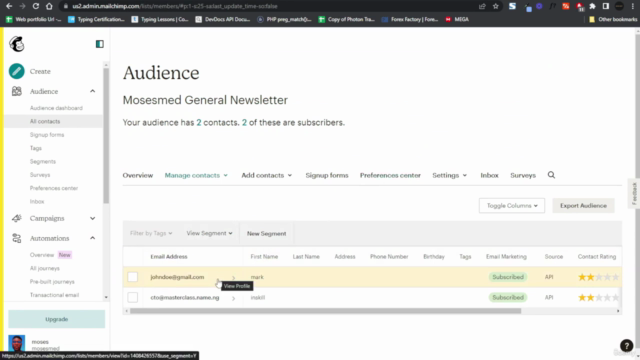Viewport: 640px width, 360px height.
Task: Open the Other bookmarks folder
Action: click(613, 19)
